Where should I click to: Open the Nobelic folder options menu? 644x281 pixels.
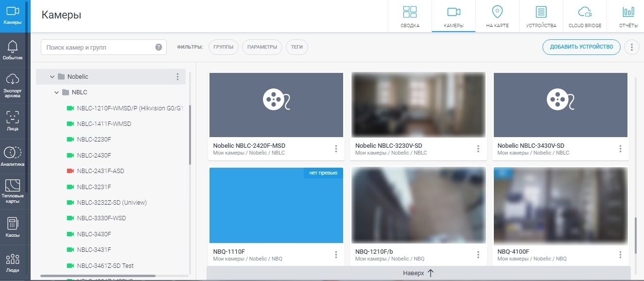coord(177,77)
